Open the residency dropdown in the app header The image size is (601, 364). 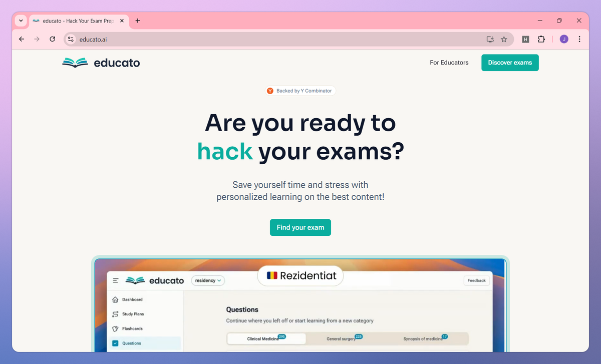[x=208, y=280]
